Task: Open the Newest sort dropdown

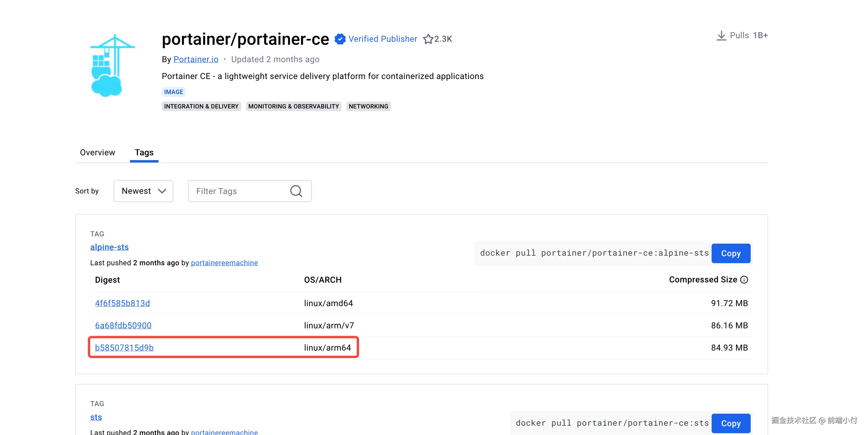Action: pos(143,191)
